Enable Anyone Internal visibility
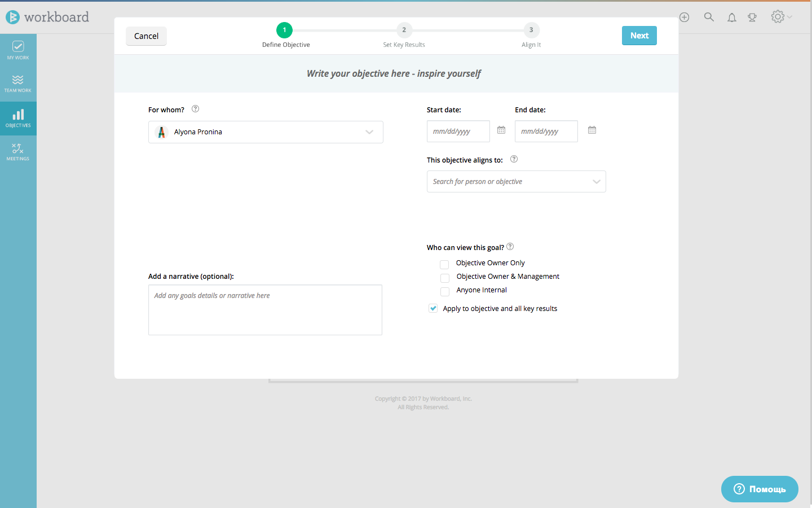 pyautogui.click(x=444, y=291)
